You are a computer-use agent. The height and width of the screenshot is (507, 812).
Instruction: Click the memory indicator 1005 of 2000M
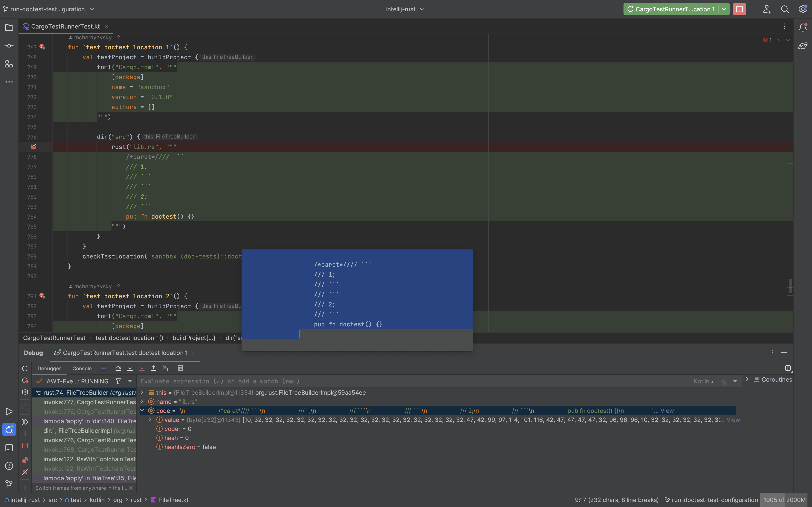point(784,500)
